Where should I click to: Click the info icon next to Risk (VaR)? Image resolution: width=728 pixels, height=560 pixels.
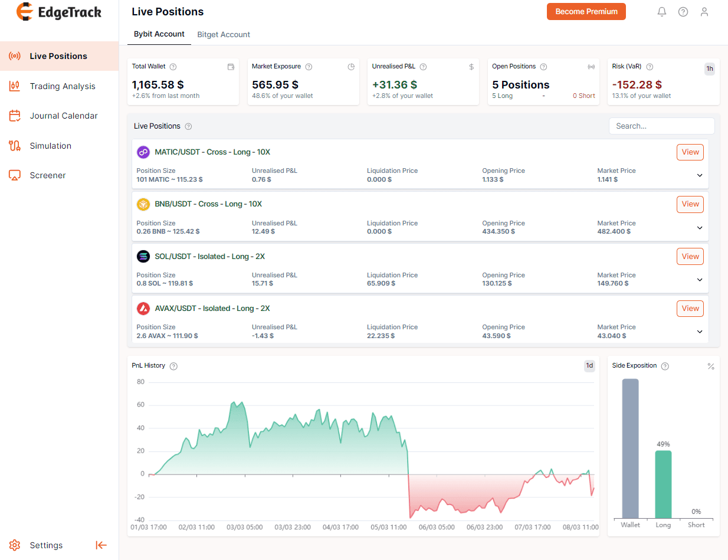[650, 67]
